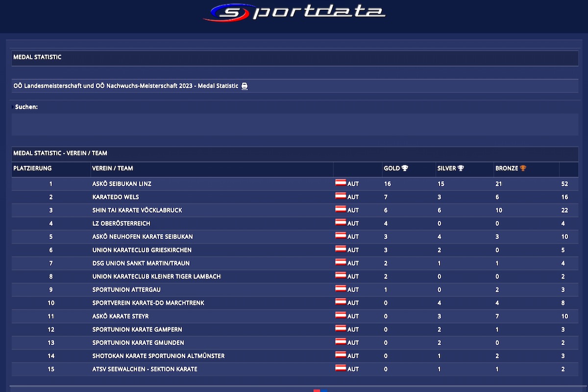Image resolution: width=588 pixels, height=392 pixels.
Task: Click the flag in Shotokan Karate Altmünster row
Action: click(341, 355)
